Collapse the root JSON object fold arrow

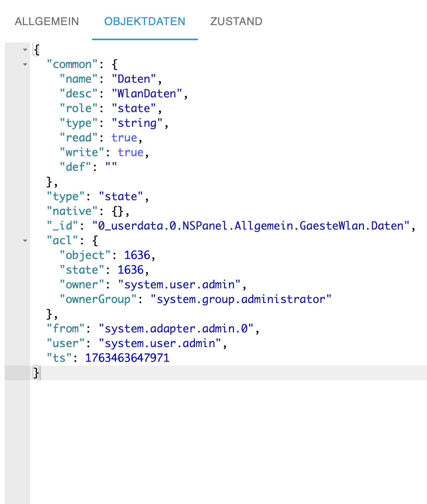coord(25,49)
